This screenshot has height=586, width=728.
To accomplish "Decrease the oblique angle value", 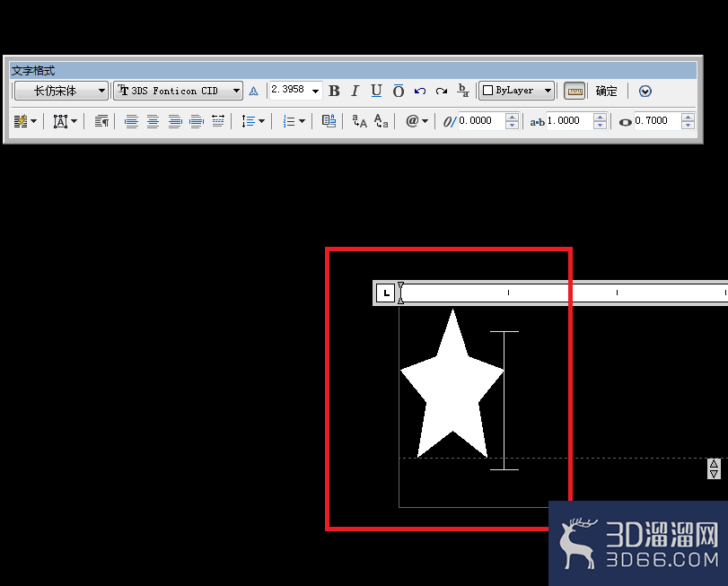I will click(512, 125).
